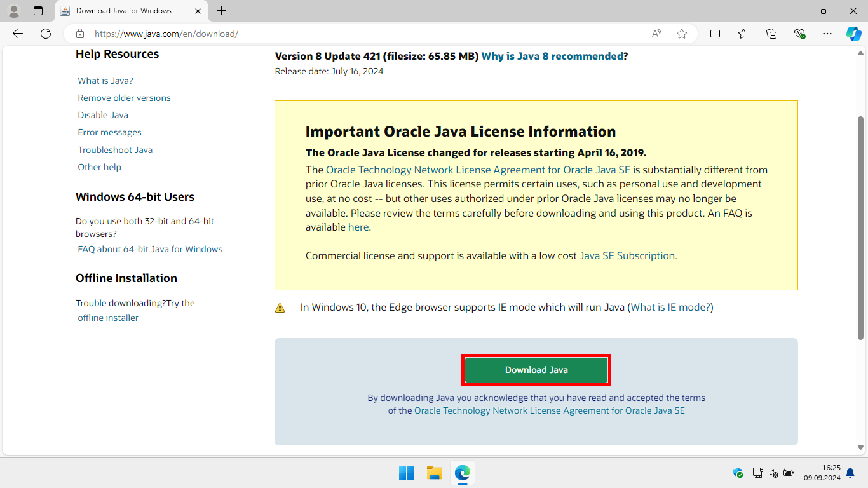This screenshot has width=868, height=488.
Task: Open Favorites list icon
Action: click(743, 34)
